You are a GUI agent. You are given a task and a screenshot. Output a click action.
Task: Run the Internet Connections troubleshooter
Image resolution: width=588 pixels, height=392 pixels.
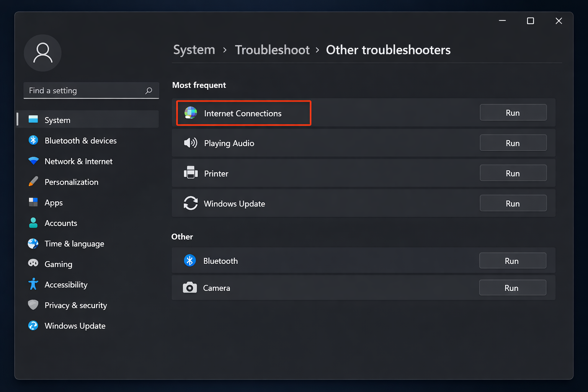point(513,112)
